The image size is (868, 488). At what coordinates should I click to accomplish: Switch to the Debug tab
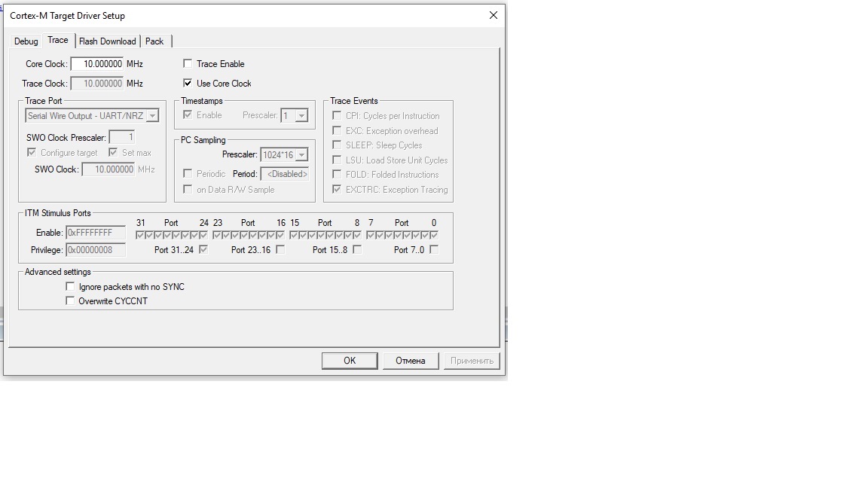pyautogui.click(x=26, y=41)
